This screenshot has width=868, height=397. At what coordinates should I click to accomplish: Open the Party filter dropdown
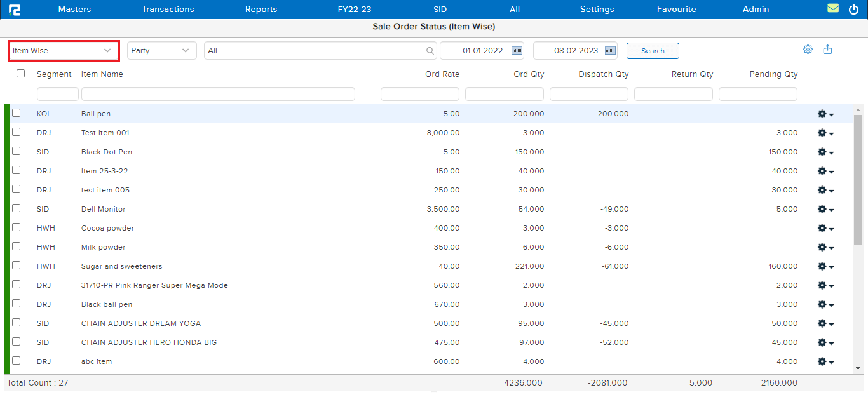161,51
